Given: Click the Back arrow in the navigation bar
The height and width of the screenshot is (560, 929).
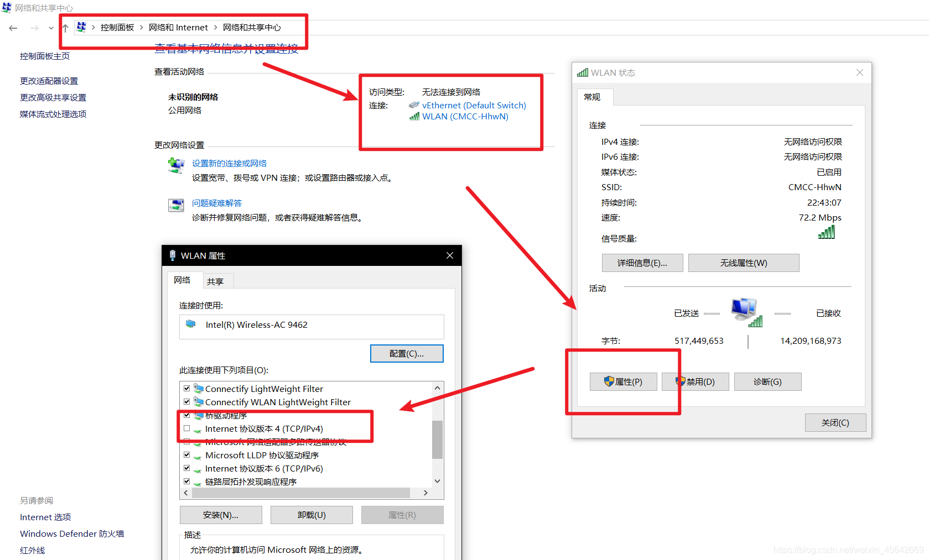Looking at the screenshot, I should (13, 28).
